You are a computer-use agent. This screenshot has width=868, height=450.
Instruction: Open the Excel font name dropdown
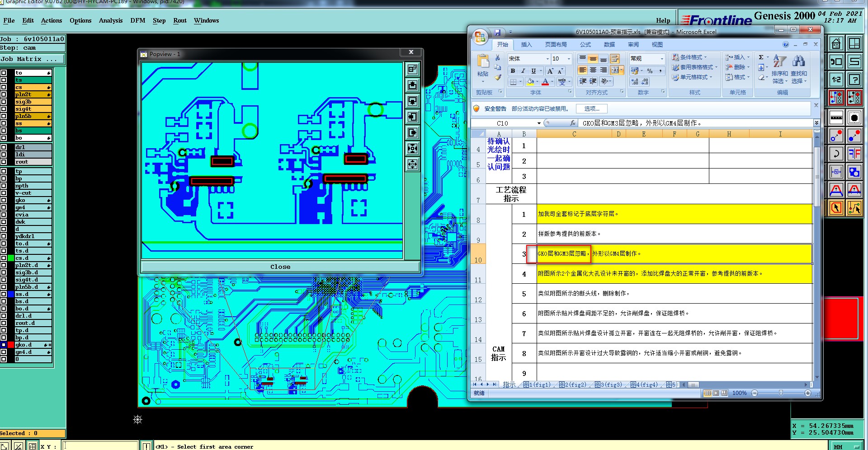(547, 59)
